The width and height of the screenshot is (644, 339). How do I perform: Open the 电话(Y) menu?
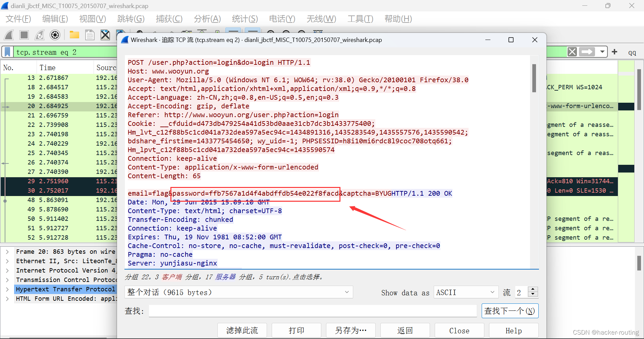282,19
